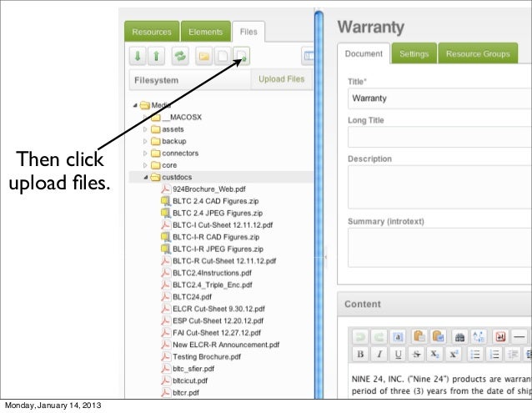Click the Filesystem header
532x413 pixels.
click(189, 80)
